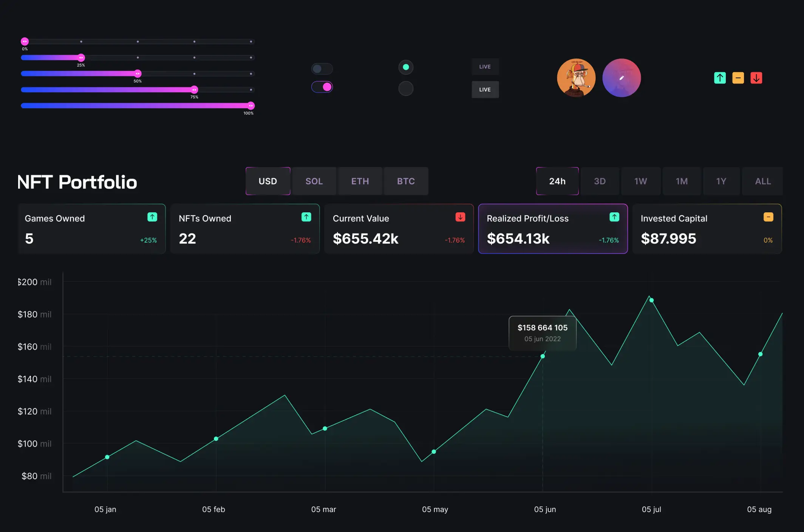Screen dimensions: 804x532
Task: Switch the currency to BTC
Action: [406, 181]
